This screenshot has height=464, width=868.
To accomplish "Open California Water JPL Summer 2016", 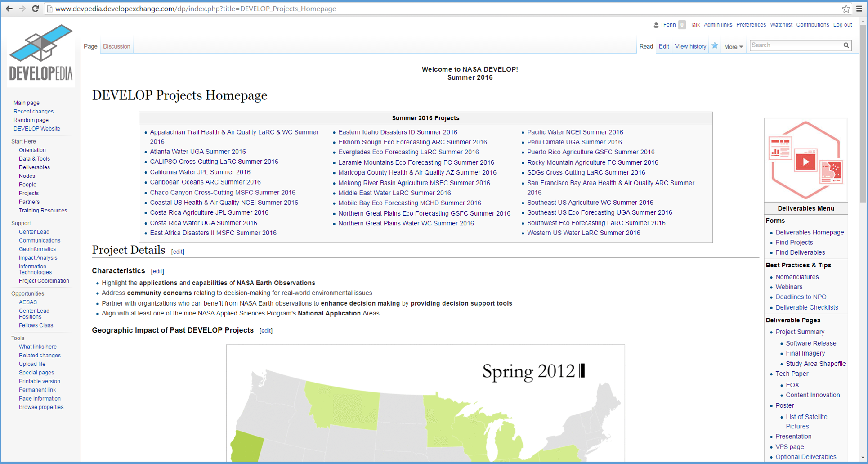I will (x=200, y=172).
